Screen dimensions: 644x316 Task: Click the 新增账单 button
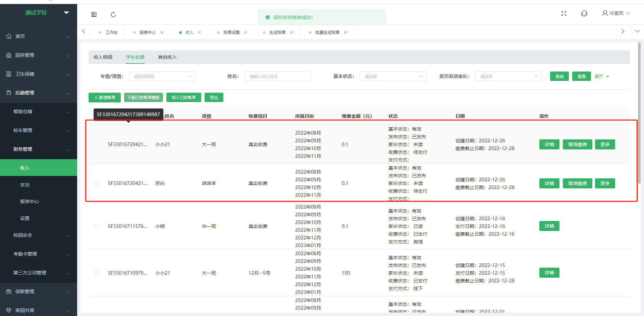point(105,97)
